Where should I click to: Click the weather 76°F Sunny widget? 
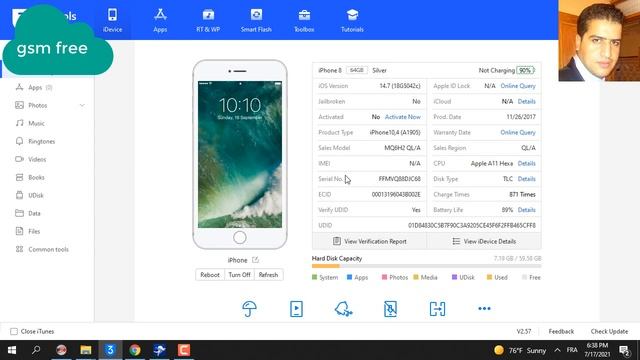520,350
